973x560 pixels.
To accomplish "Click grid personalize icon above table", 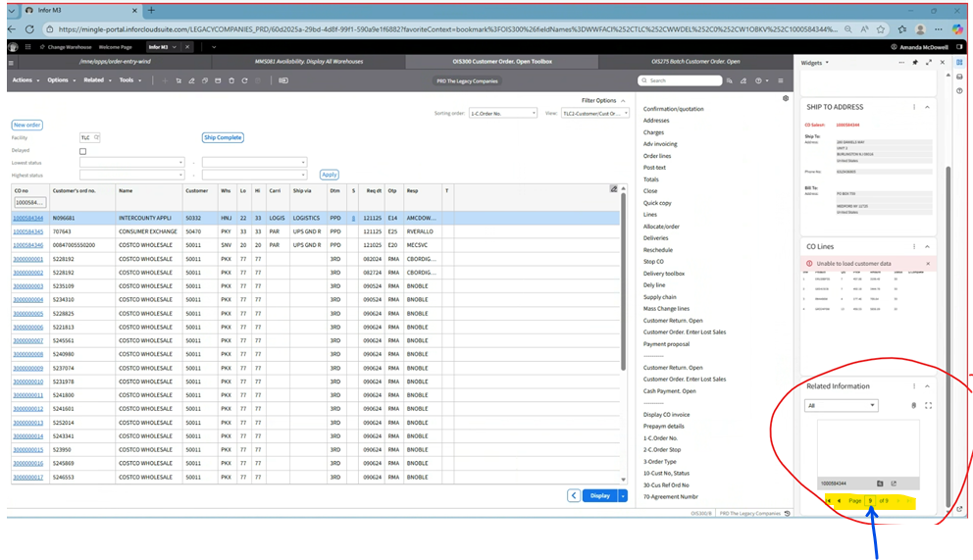I will tap(614, 189).
